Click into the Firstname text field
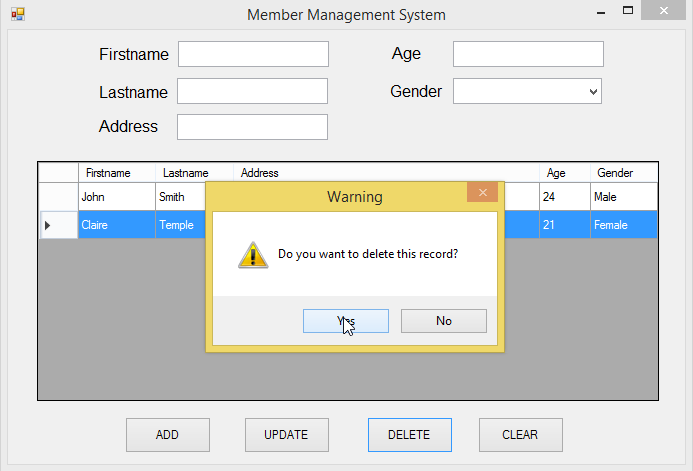 tap(253, 54)
